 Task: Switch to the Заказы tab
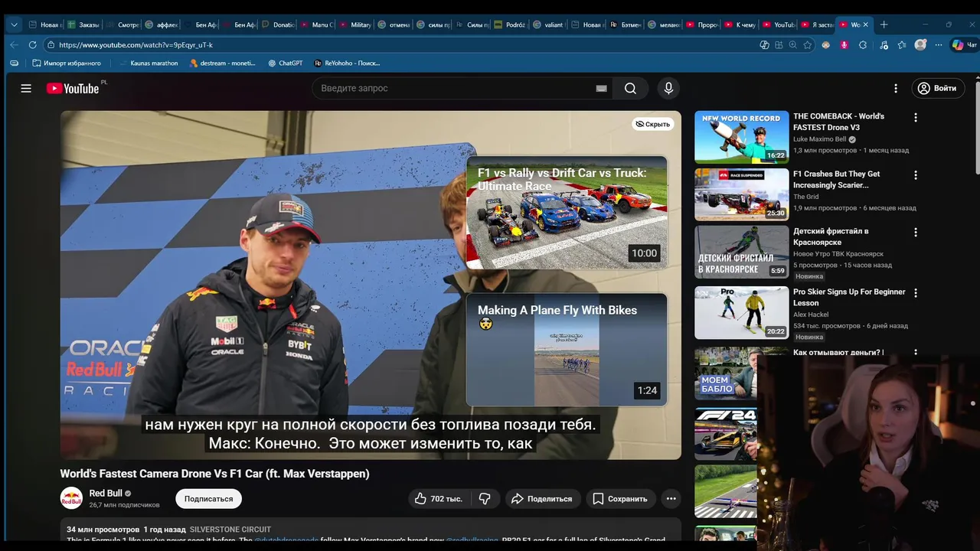tap(83, 24)
